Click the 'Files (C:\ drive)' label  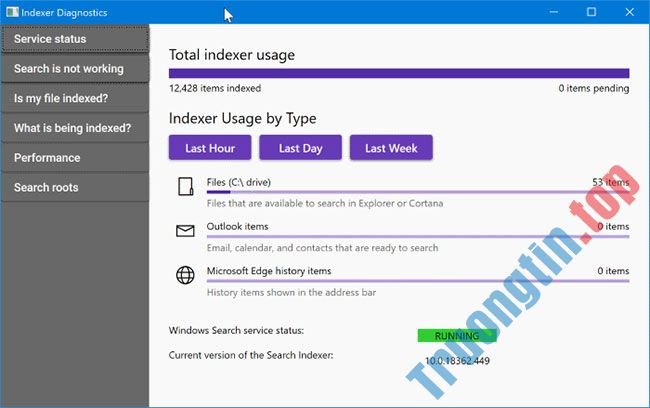click(x=239, y=182)
